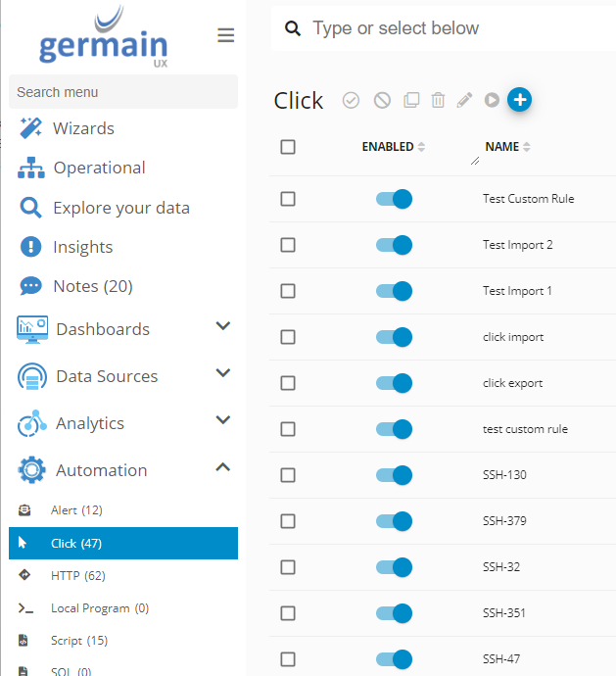Image resolution: width=616 pixels, height=676 pixels.
Task: Click the pencil edit icon
Action: 464,100
